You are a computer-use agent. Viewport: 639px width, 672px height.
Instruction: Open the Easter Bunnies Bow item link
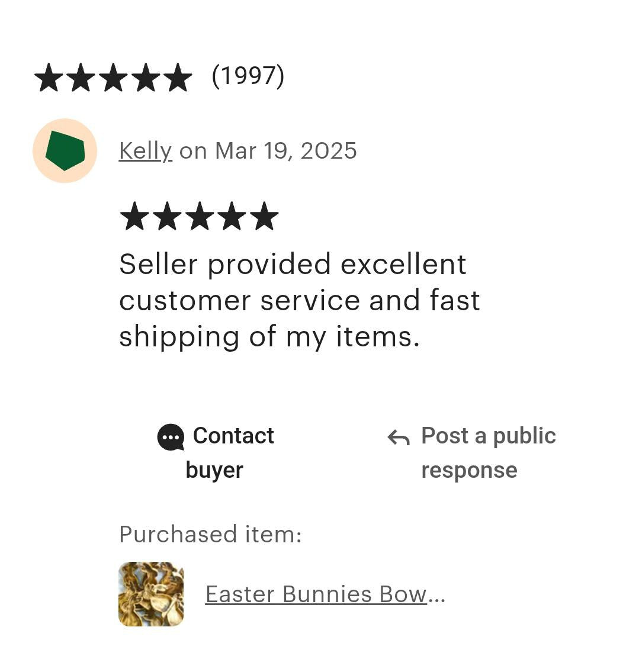(325, 594)
